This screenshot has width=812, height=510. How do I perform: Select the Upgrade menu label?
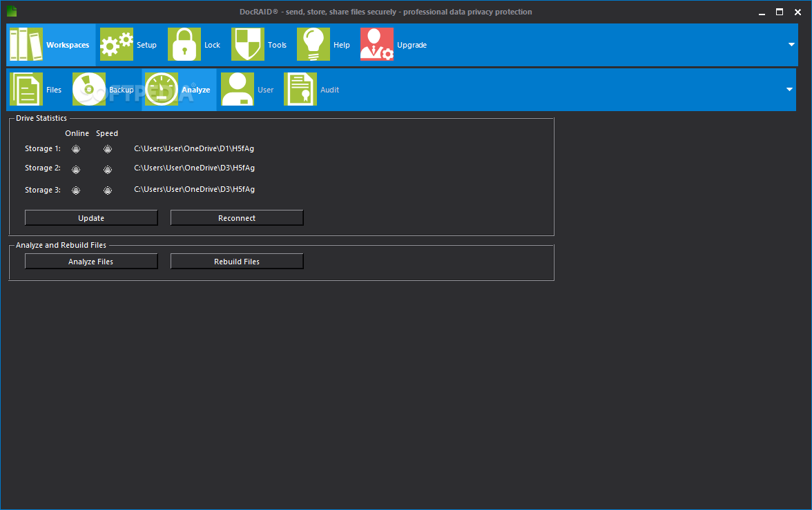(x=412, y=45)
